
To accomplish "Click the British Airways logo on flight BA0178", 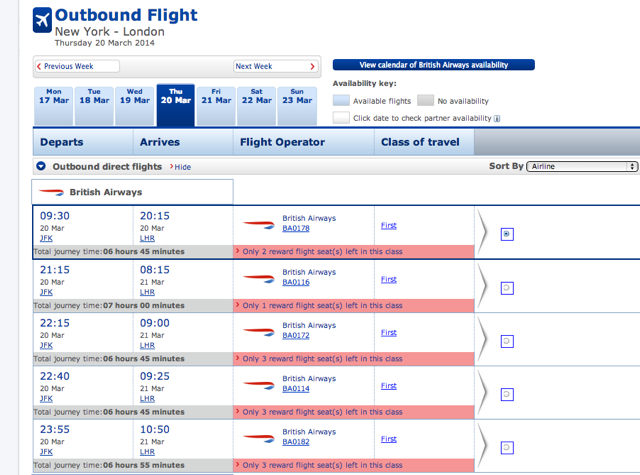I will click(259, 224).
